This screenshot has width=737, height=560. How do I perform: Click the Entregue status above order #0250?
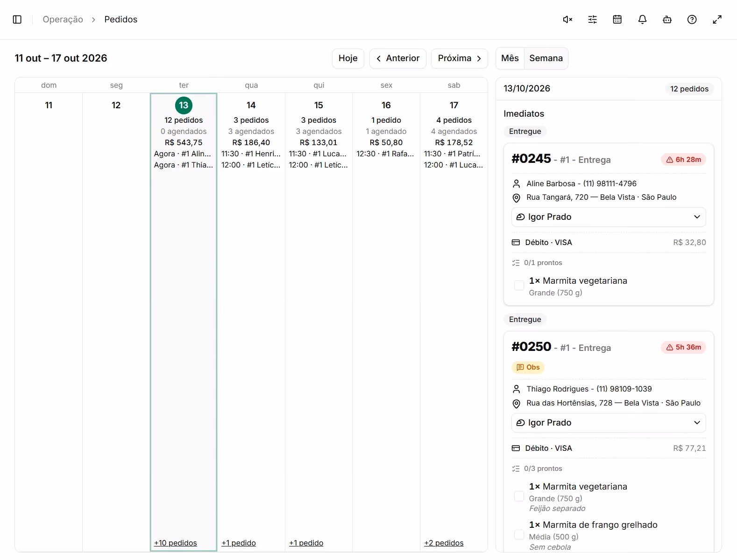[525, 320]
